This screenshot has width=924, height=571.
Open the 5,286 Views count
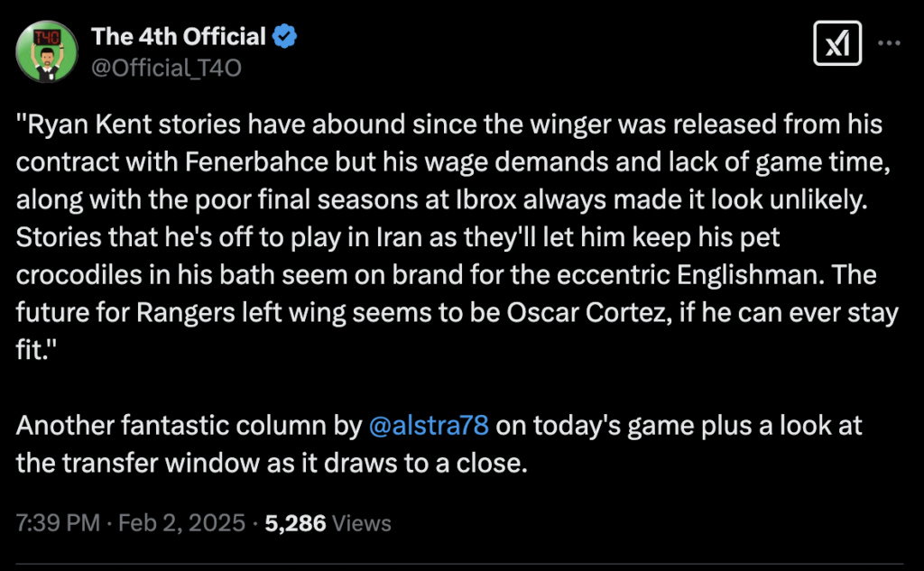point(328,523)
